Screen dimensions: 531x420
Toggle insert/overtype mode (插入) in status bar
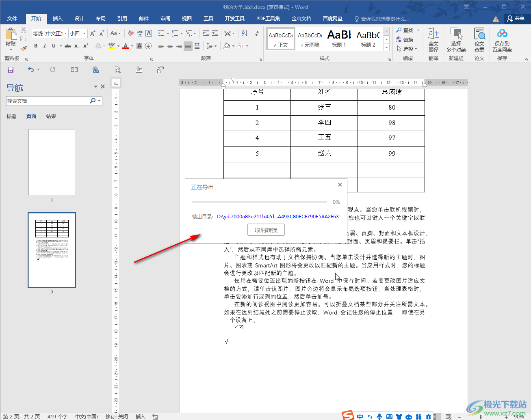(141, 416)
